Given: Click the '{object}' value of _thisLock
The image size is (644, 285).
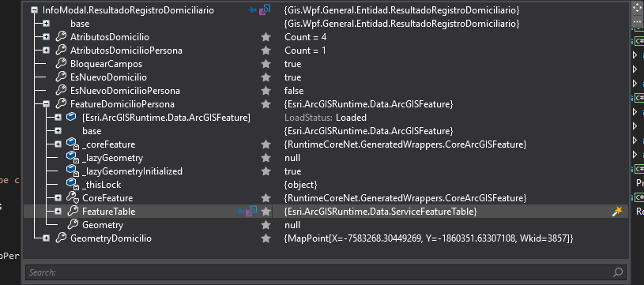Looking at the screenshot, I should [300, 185].
